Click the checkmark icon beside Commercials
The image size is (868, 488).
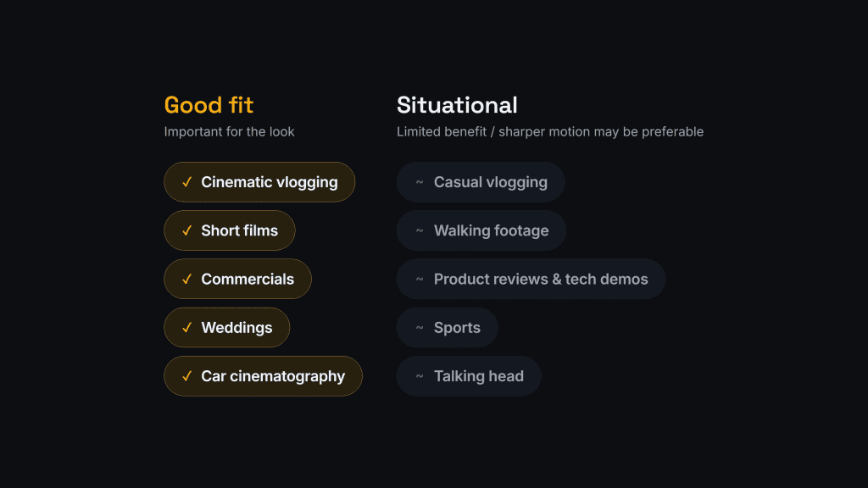pyautogui.click(x=187, y=279)
